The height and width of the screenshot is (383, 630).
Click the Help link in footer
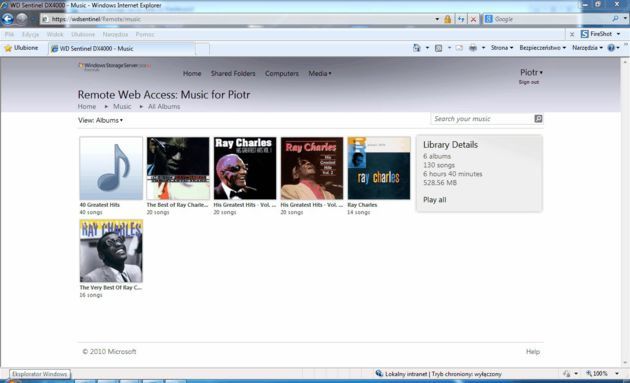pyautogui.click(x=533, y=352)
